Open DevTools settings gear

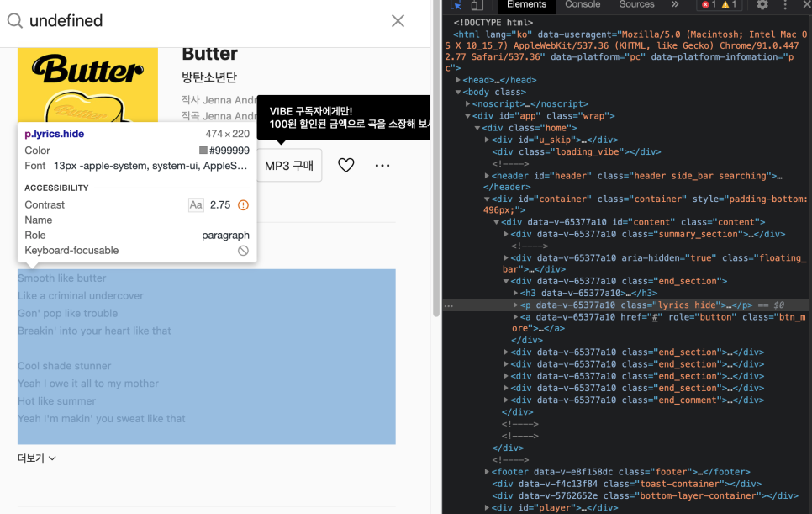pos(762,5)
